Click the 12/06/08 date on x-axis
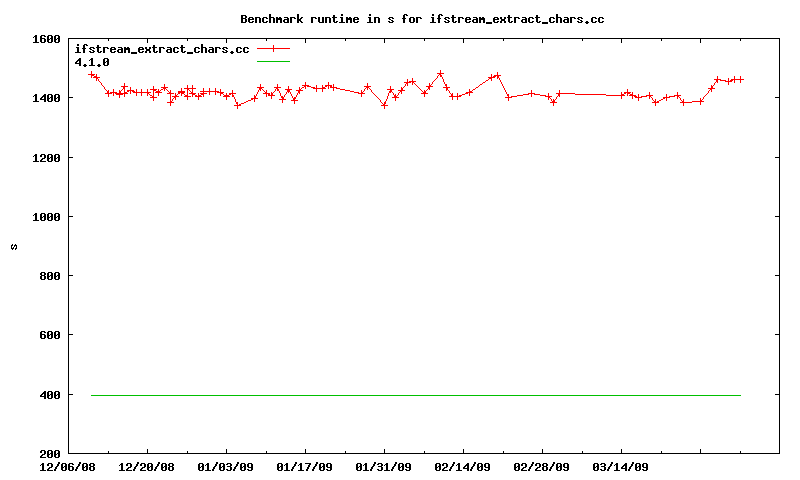This screenshot has height=480, width=800. point(68,467)
